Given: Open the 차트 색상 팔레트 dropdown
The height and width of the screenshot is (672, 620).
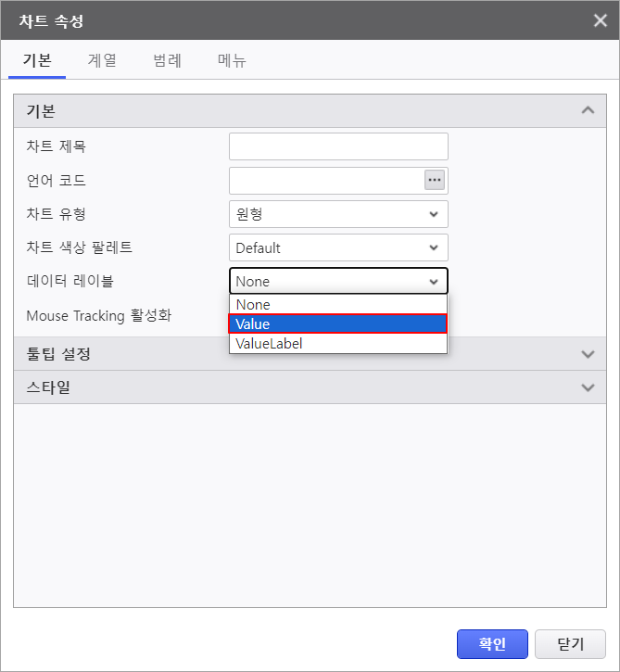Looking at the screenshot, I should (x=338, y=247).
